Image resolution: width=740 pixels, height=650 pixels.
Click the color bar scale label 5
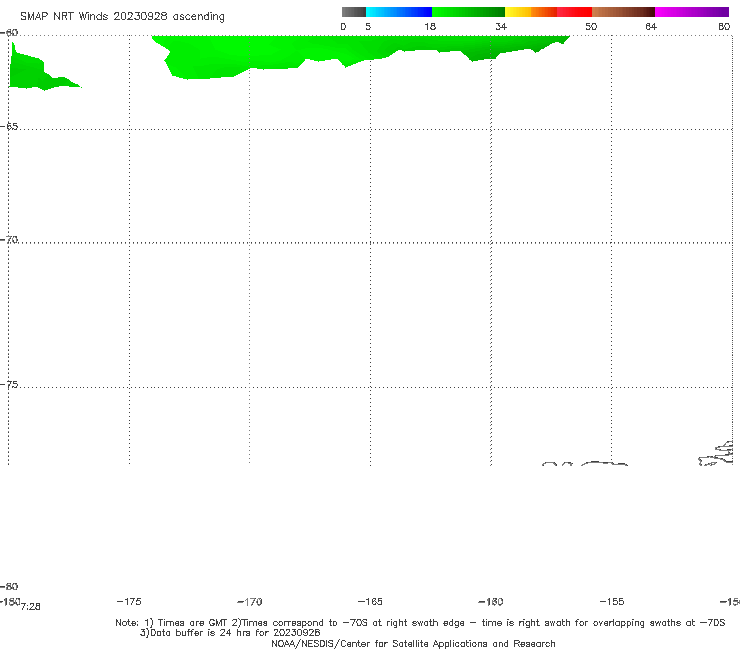pos(368,26)
